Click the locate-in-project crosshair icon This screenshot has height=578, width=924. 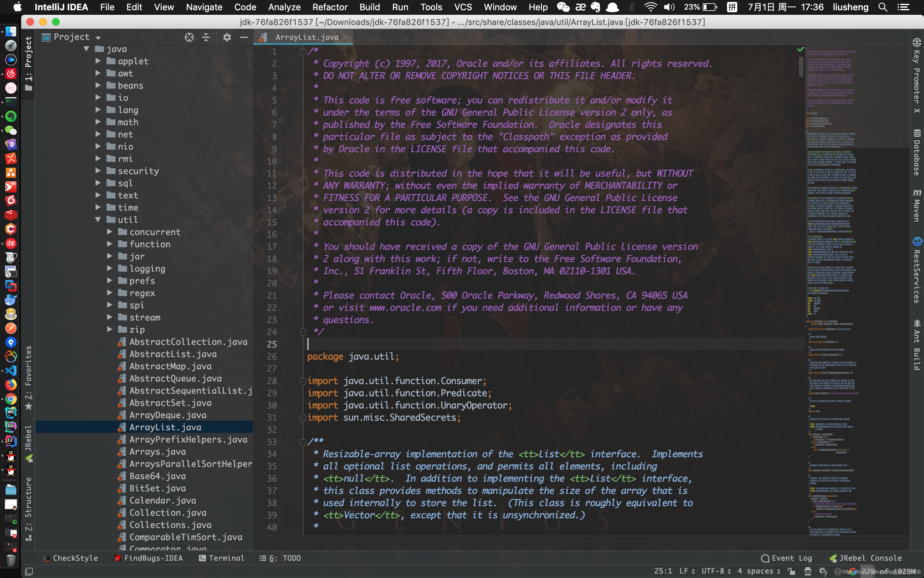[189, 37]
